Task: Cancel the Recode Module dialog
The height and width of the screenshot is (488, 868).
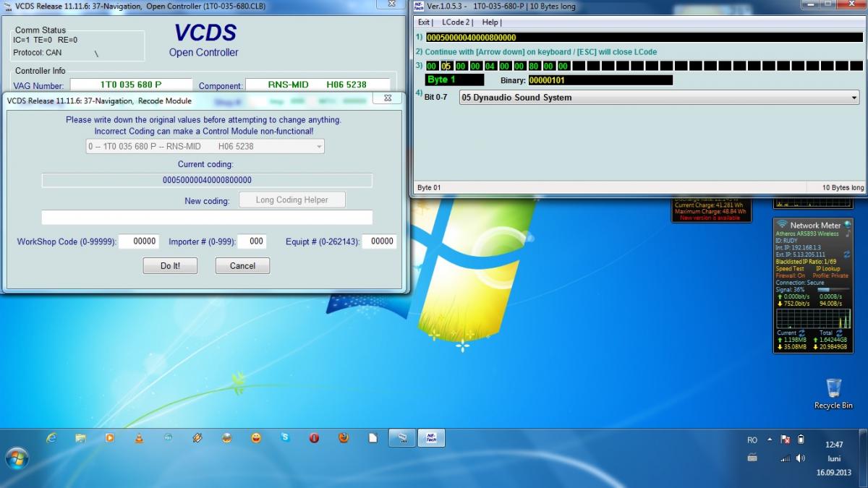Action: point(242,266)
